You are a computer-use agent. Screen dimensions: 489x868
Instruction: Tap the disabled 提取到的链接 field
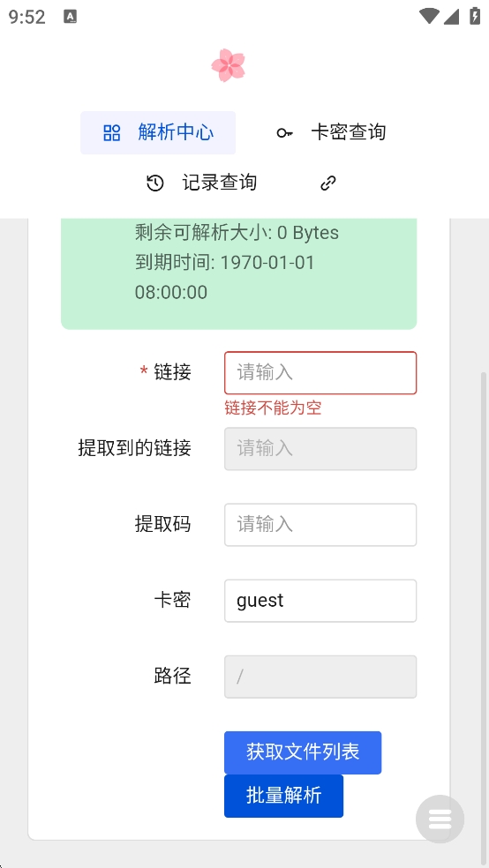[x=320, y=449]
